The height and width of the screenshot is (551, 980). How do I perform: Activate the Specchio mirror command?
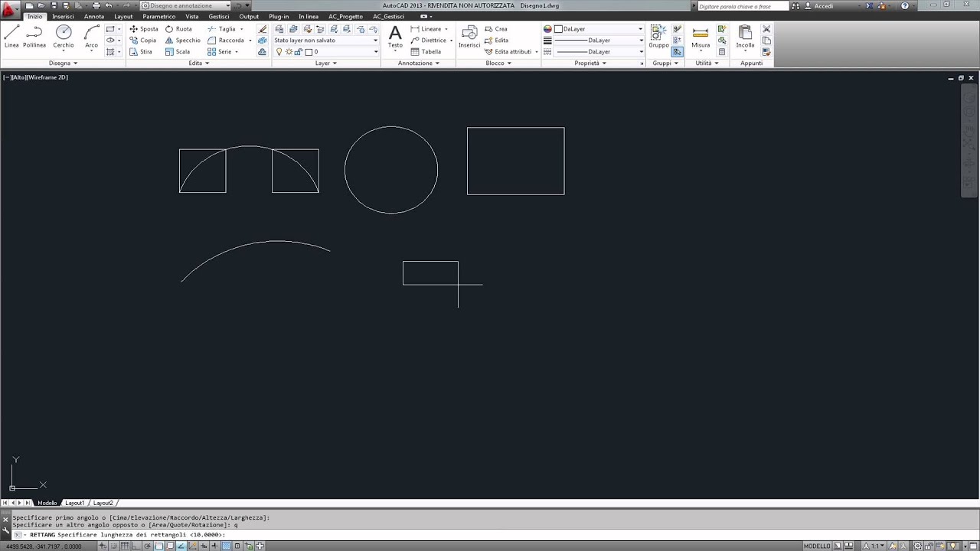182,41
